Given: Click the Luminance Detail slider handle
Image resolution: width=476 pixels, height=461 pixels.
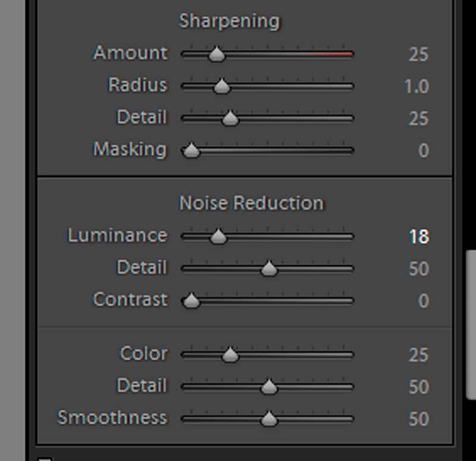Looking at the screenshot, I should [x=269, y=269].
